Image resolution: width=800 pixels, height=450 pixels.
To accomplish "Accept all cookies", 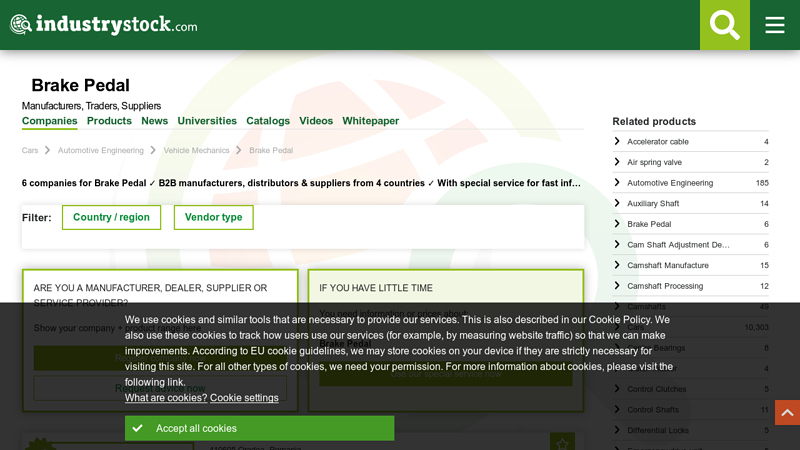I will [x=259, y=428].
